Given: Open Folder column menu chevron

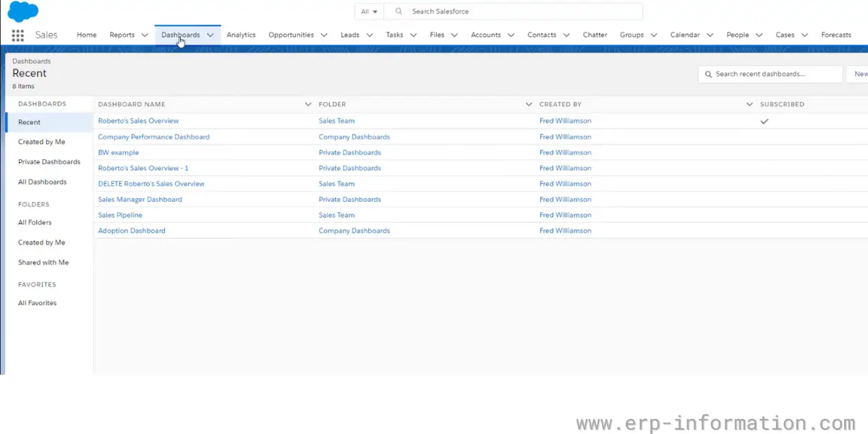Looking at the screenshot, I should [x=529, y=104].
